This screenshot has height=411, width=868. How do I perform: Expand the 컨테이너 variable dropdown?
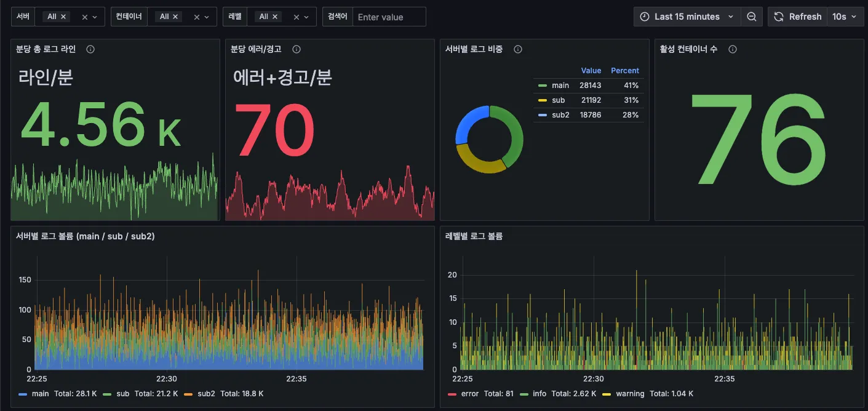pos(207,17)
